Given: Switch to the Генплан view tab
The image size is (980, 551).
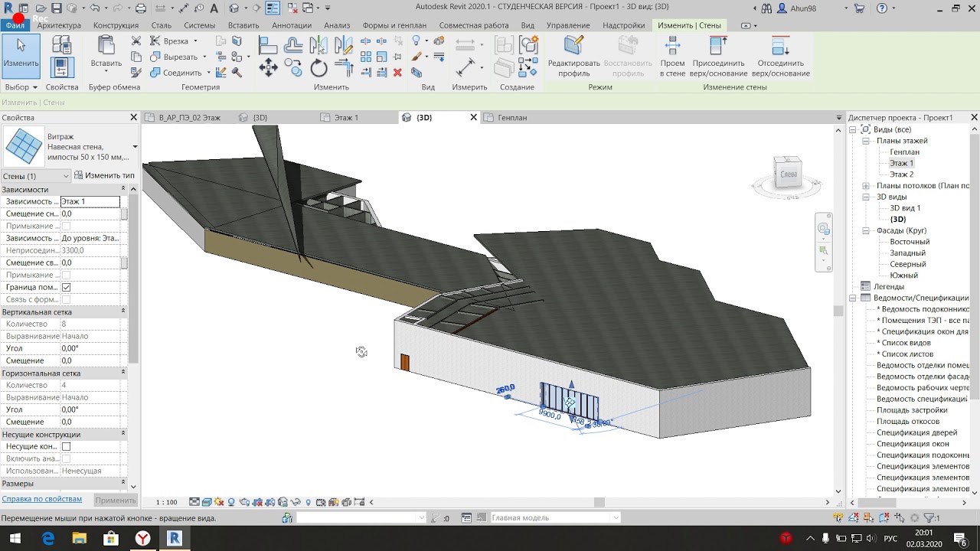Looking at the screenshot, I should click(512, 118).
